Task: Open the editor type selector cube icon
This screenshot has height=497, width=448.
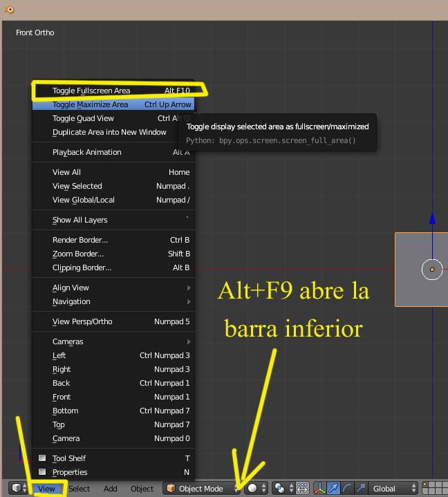Action: [x=19, y=488]
